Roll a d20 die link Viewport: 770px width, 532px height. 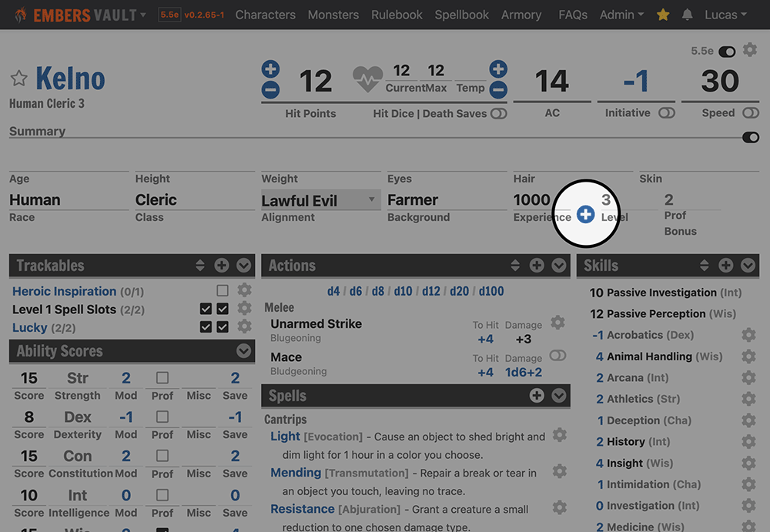459,291
